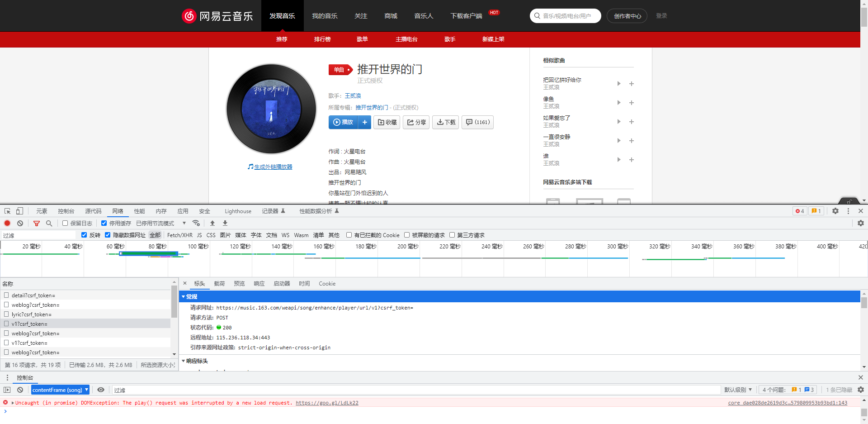Add 一直很安静 to playlist plus icon
The image size is (868, 424).
tap(632, 141)
